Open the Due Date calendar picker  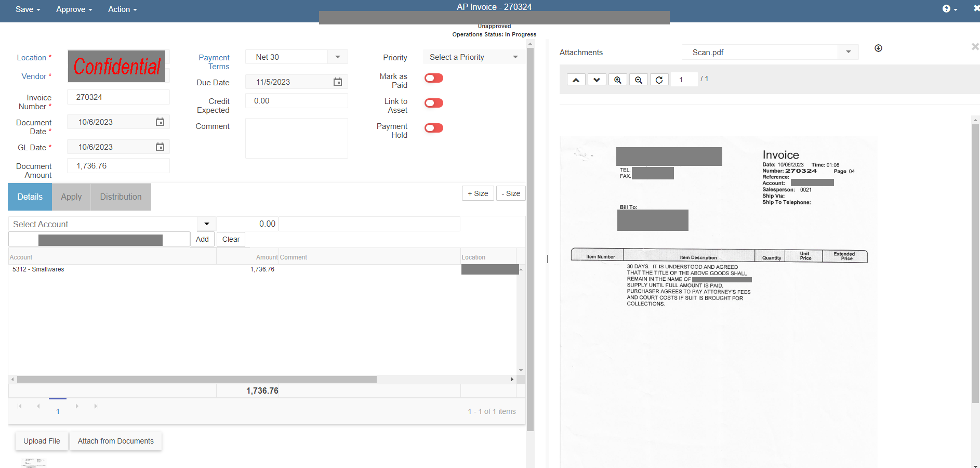(338, 82)
